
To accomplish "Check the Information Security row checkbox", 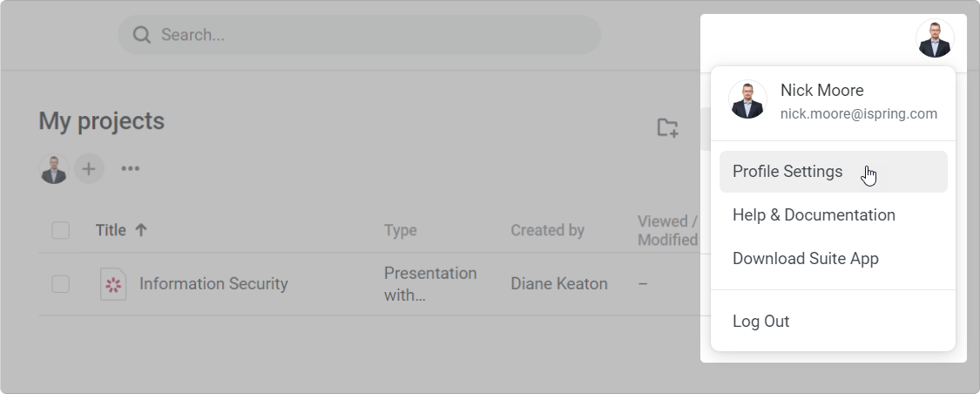I will pyautogui.click(x=61, y=284).
